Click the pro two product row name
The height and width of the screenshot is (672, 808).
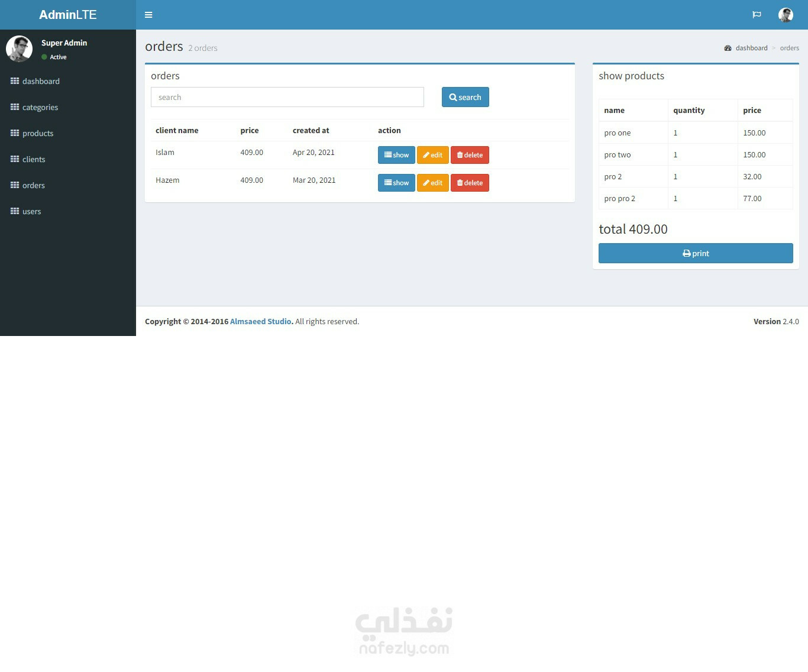point(618,154)
